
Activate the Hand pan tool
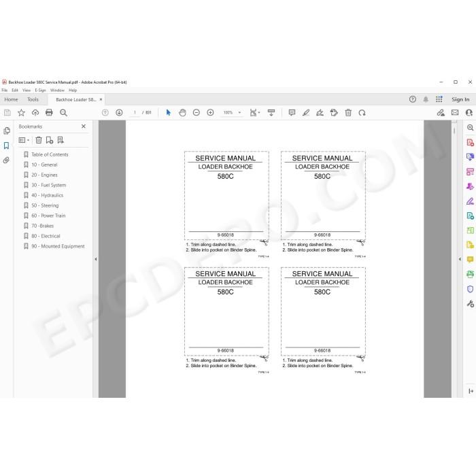tap(182, 113)
